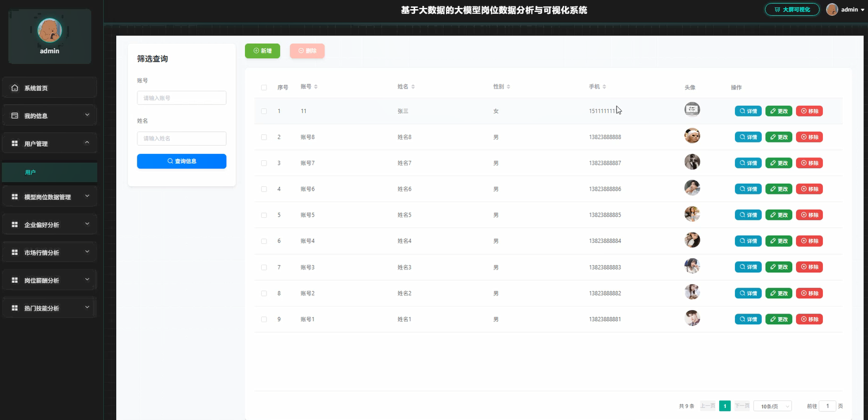Open avatar thumbnail for 张三 row
Viewport: 868px width, 420px height.
[692, 110]
